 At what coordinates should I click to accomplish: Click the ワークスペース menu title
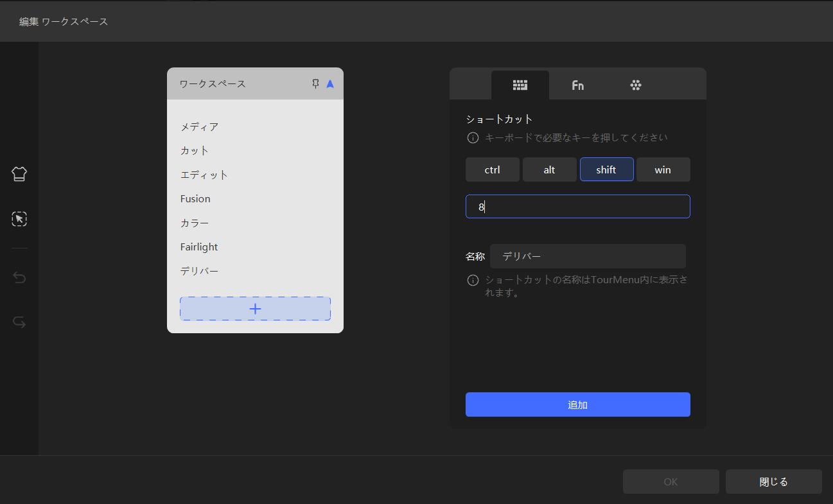(x=213, y=84)
